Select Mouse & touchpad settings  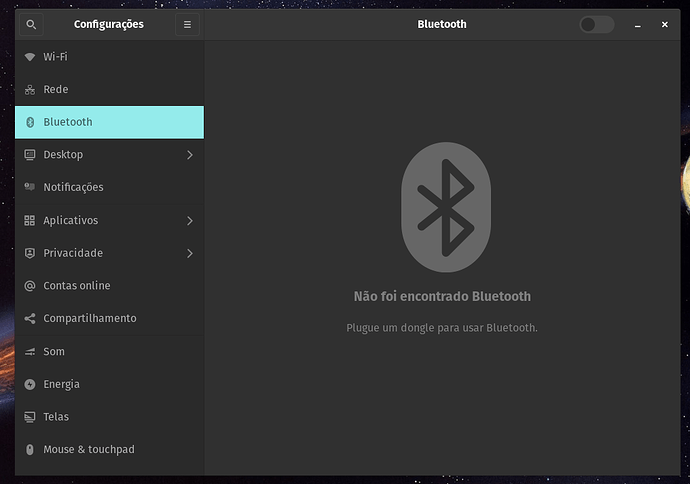click(x=110, y=449)
